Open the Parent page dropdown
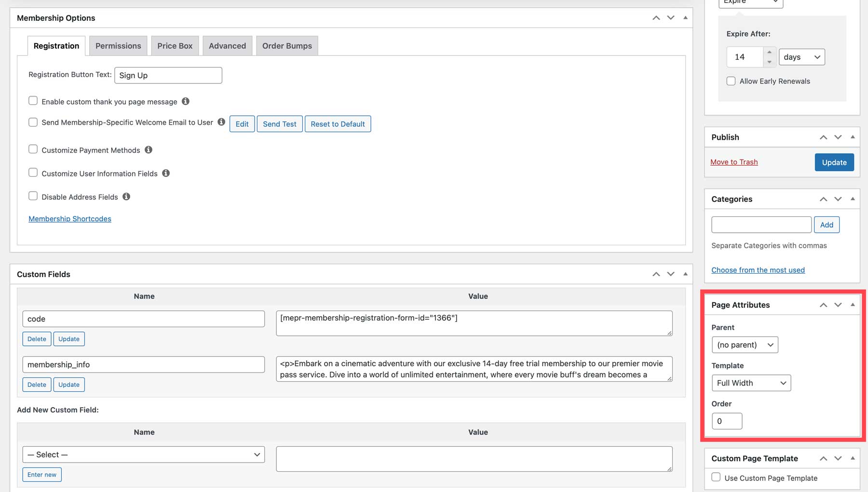Image resolution: width=868 pixels, height=492 pixels. (745, 345)
